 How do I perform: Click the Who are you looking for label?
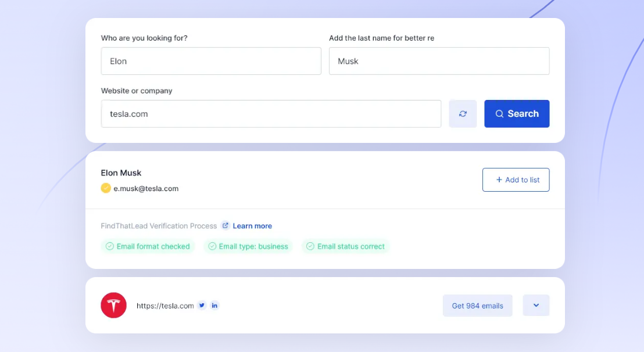coord(144,38)
